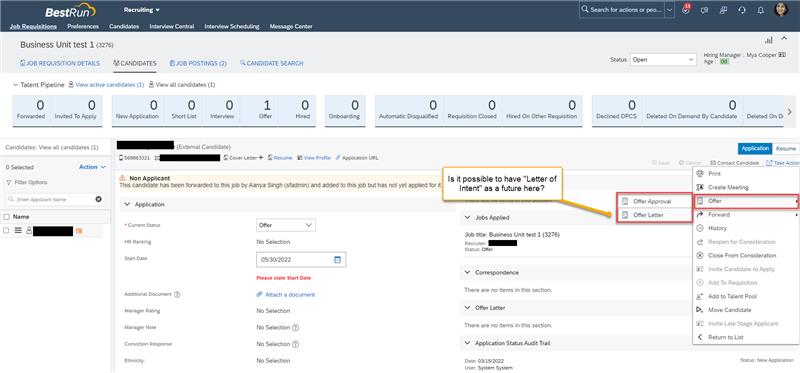Select Offer Letter in submenu
This screenshot has height=373, width=800.
click(654, 216)
